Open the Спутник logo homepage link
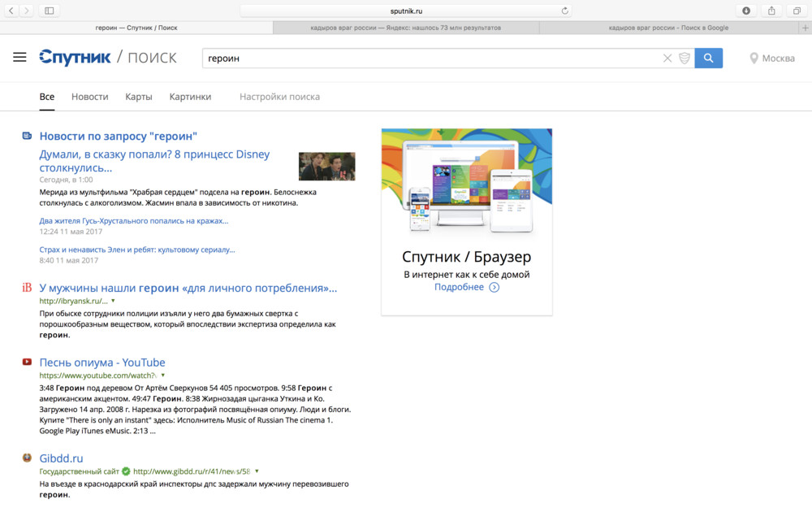 coord(75,58)
